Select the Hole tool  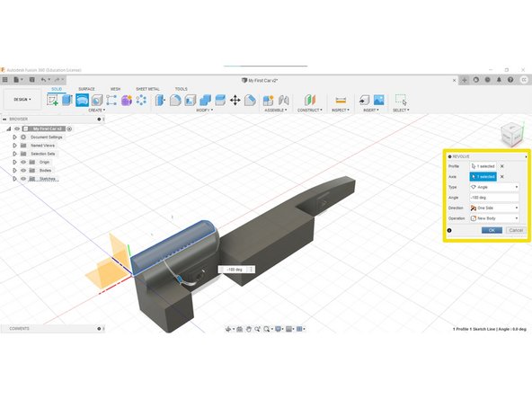tap(97, 100)
